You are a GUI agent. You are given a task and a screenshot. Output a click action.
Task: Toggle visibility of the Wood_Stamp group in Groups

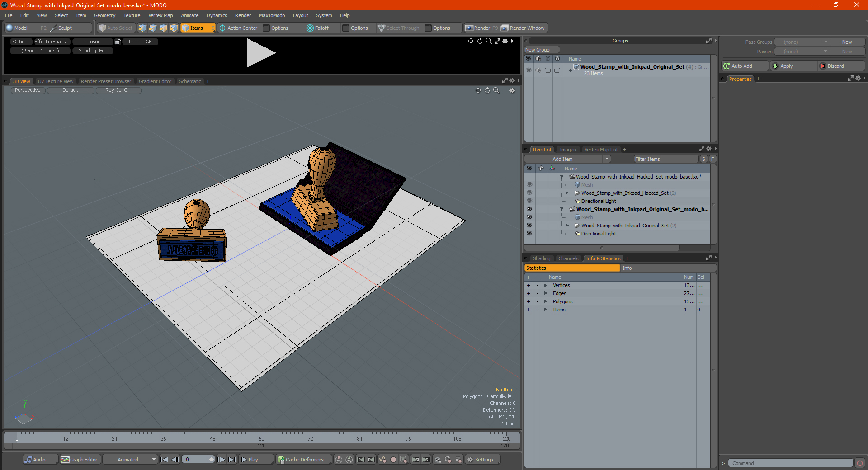[528, 70]
